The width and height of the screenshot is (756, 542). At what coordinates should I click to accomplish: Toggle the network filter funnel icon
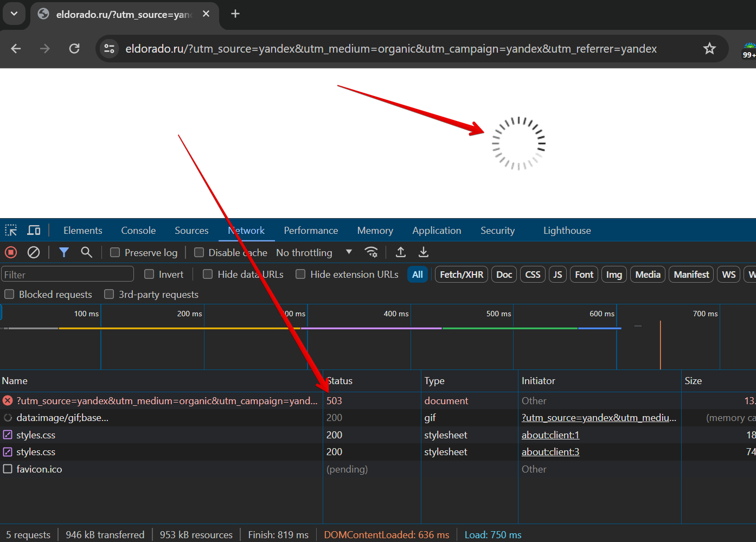click(x=64, y=252)
